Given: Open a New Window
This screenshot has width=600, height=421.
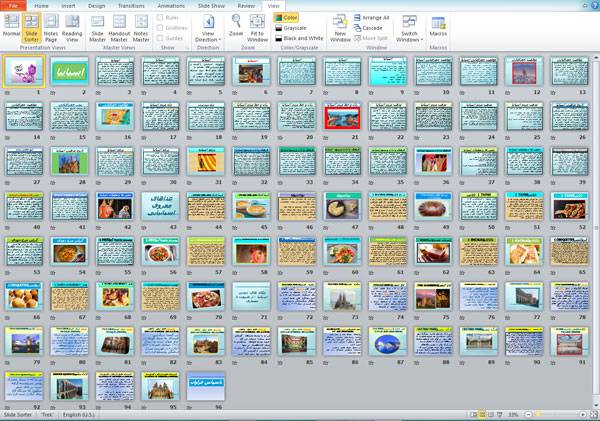Looking at the screenshot, I should 340,28.
